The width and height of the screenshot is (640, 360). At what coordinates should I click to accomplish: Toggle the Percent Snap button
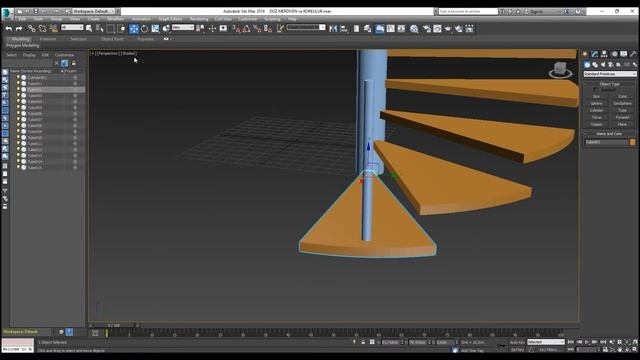257,29
